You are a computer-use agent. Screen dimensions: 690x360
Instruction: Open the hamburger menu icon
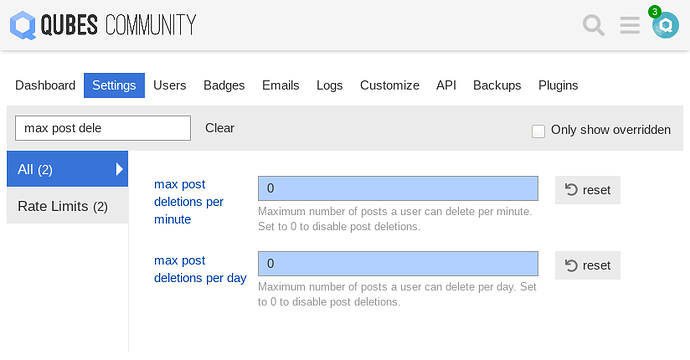(630, 25)
